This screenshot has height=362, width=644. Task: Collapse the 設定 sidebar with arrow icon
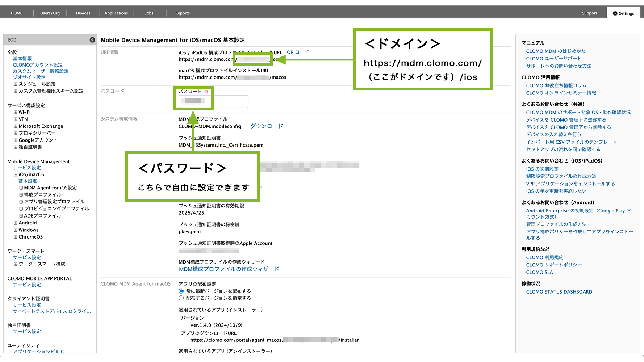[x=92, y=40]
